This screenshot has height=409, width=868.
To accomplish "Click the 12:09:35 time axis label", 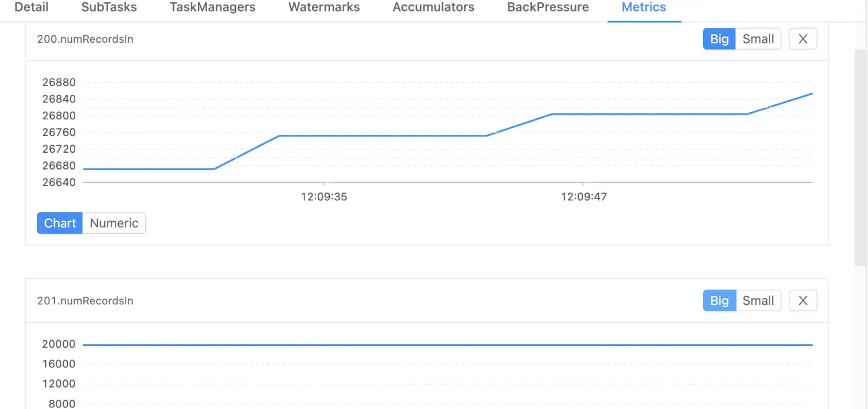I will (324, 197).
